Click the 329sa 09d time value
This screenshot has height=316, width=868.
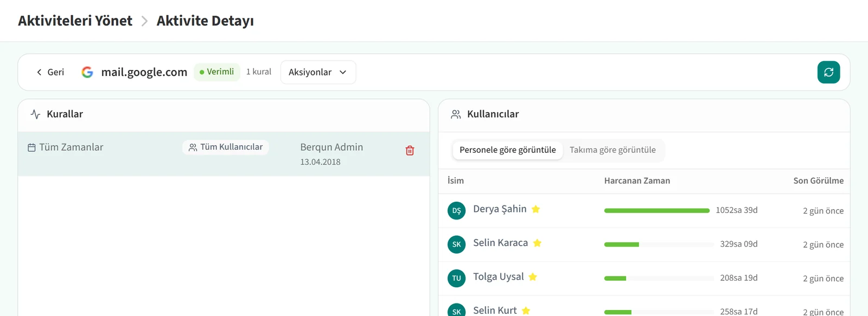pyautogui.click(x=739, y=244)
